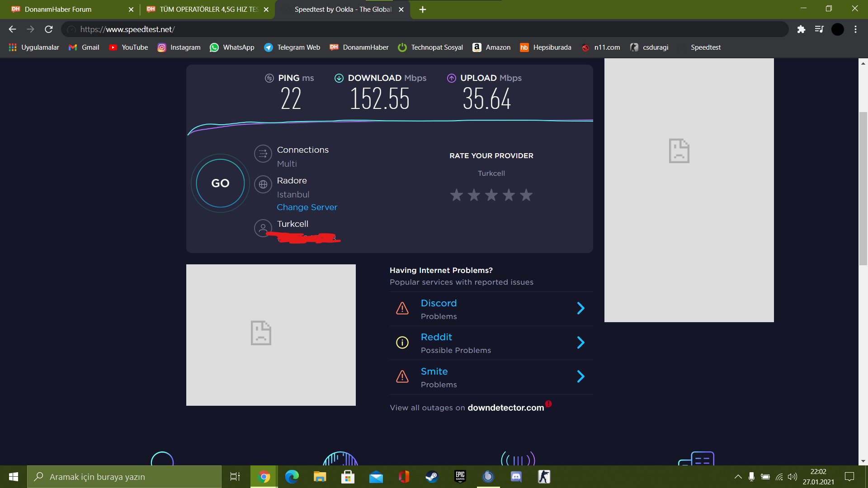
Task: Click the ping result icon
Action: [x=269, y=78]
